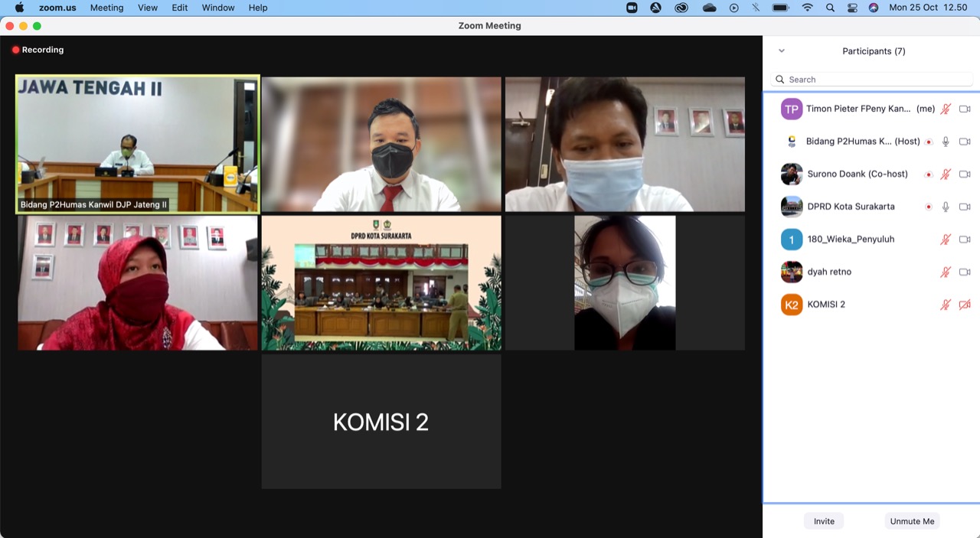Image resolution: width=980 pixels, height=538 pixels.
Task: Click muted microphone icon for 180_Wieka_Penyuluh
Action: (946, 240)
